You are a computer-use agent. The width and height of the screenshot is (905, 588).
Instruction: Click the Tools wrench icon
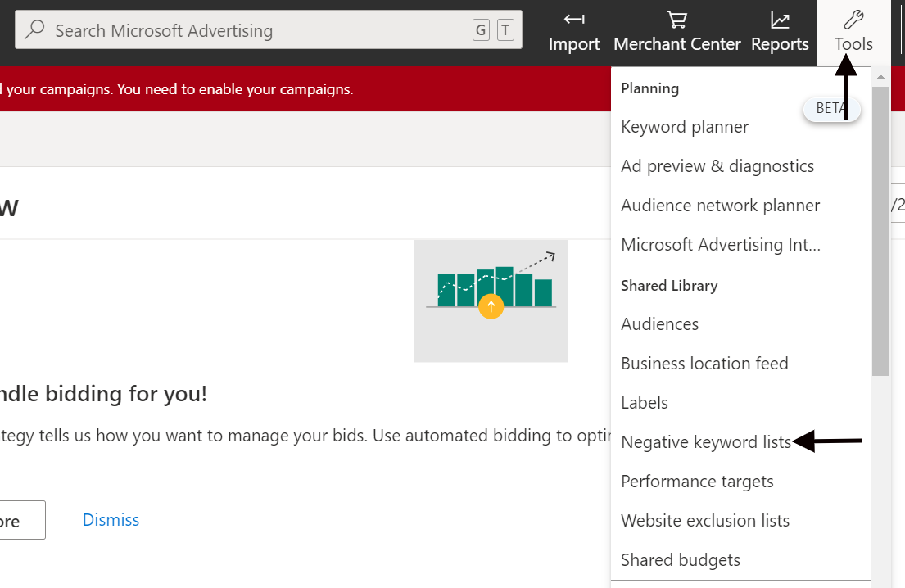click(x=853, y=20)
